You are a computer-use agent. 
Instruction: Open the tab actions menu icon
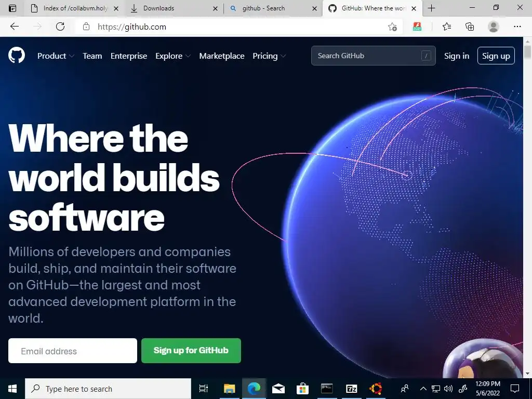coord(12,8)
